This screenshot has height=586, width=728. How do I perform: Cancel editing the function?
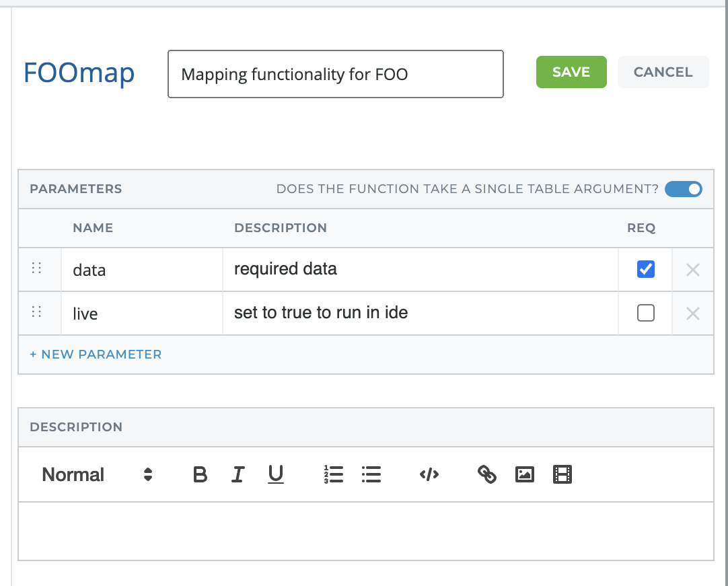(x=663, y=72)
